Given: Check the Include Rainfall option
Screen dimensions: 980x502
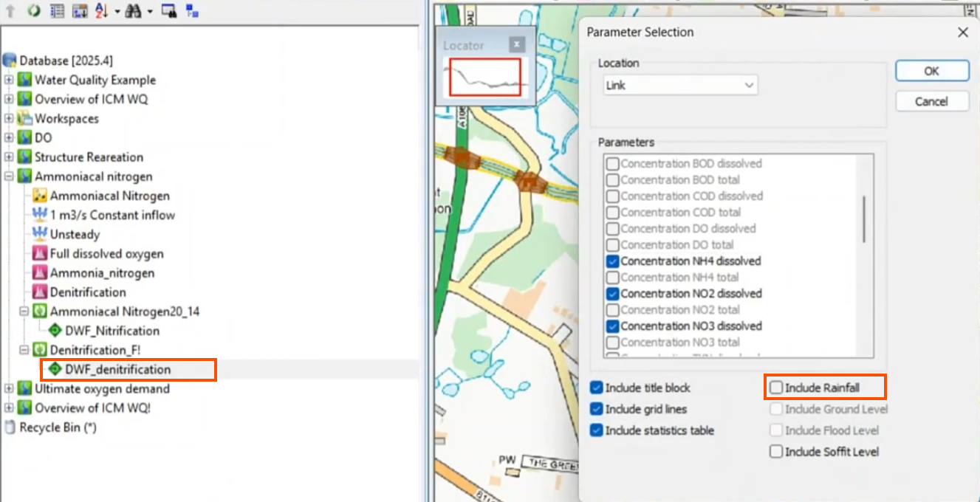Looking at the screenshot, I should pyautogui.click(x=775, y=387).
